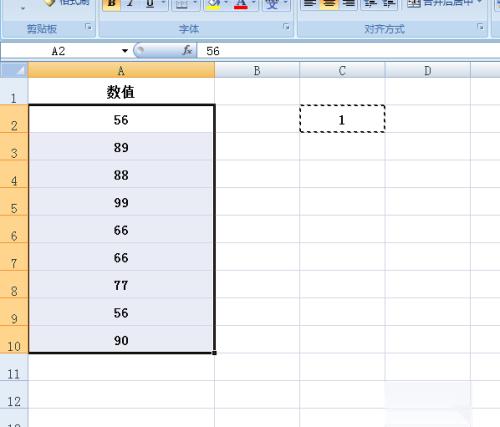Click Merge and Center button
500x427 pixels.
(x=440, y=4)
